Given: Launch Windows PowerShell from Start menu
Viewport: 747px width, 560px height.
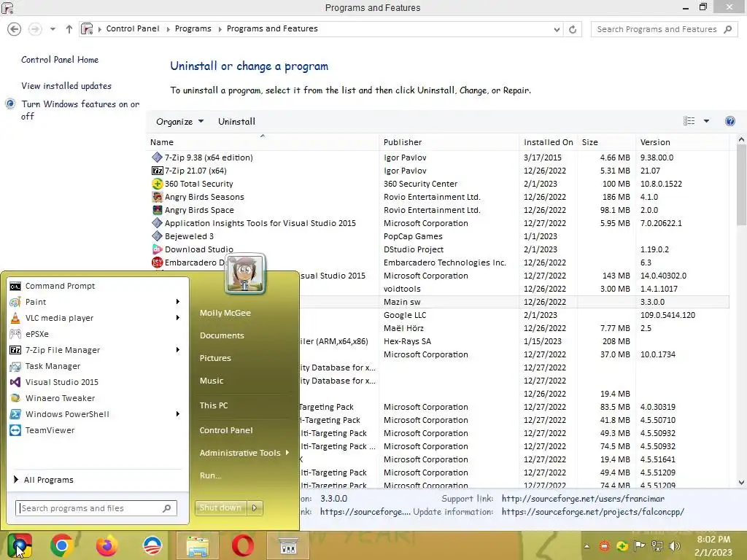Looking at the screenshot, I should click(67, 414).
